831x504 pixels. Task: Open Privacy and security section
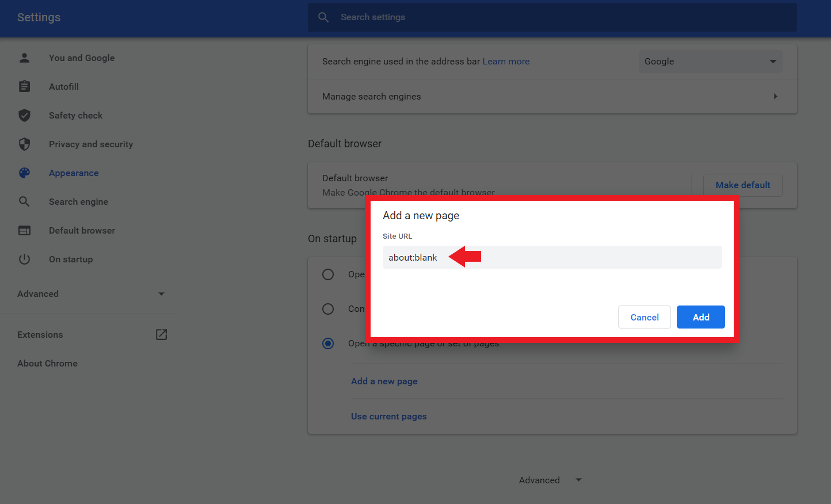91,144
